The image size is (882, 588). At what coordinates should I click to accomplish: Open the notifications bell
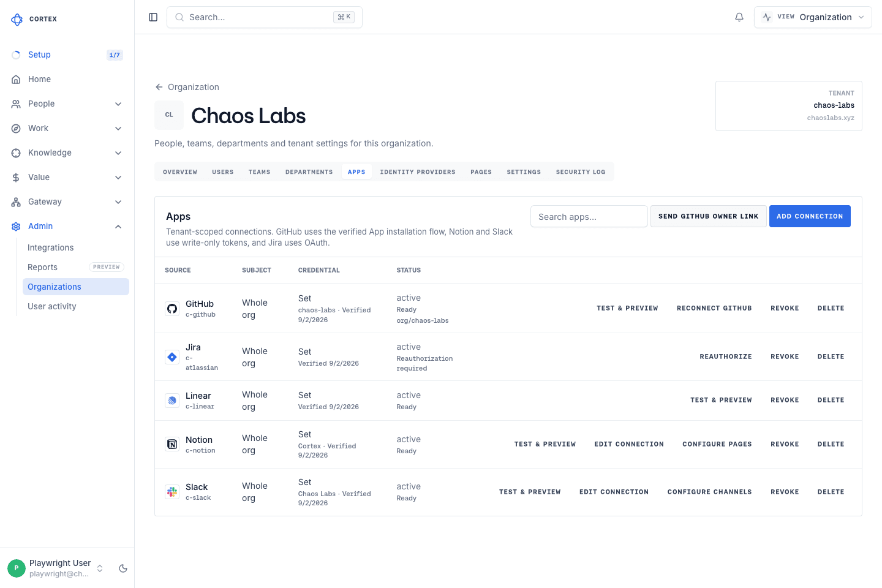coord(739,17)
